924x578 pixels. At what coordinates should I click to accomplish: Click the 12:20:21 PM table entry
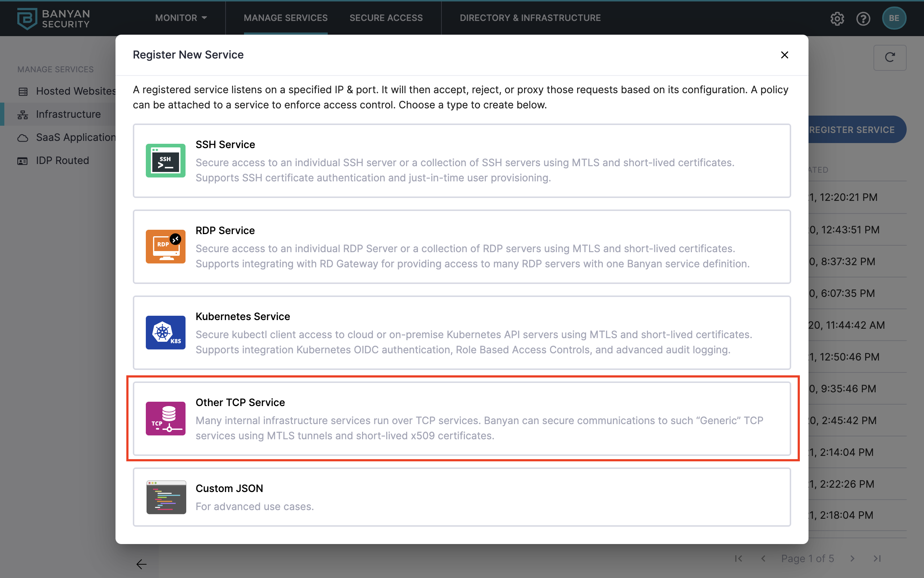click(x=843, y=197)
